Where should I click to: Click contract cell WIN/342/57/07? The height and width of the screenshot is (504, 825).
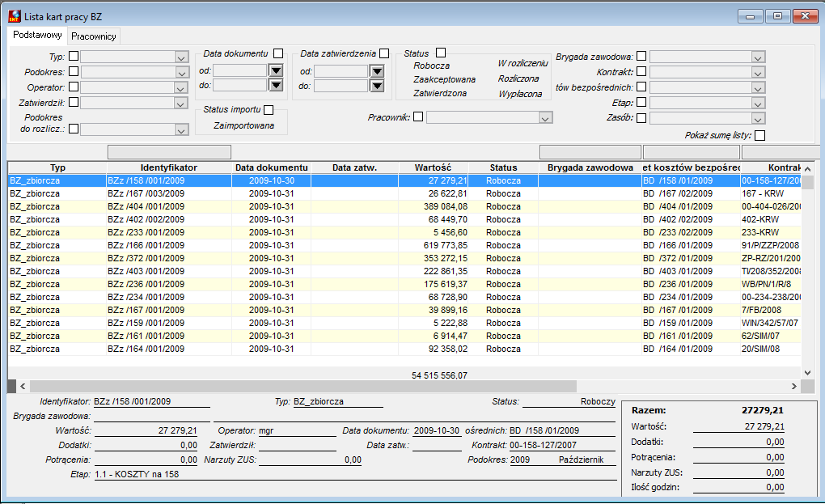point(770,323)
